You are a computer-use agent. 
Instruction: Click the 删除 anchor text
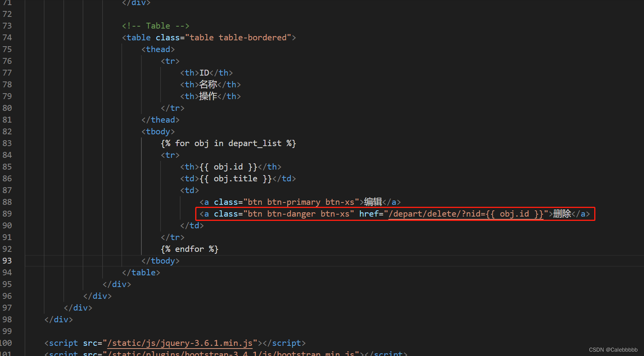click(562, 214)
